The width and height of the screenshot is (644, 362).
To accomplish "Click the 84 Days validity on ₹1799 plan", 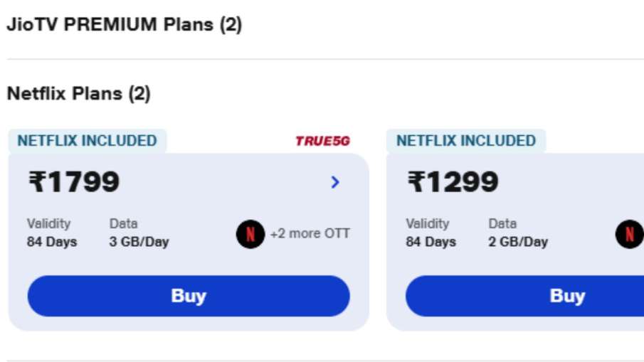I will pos(52,242).
